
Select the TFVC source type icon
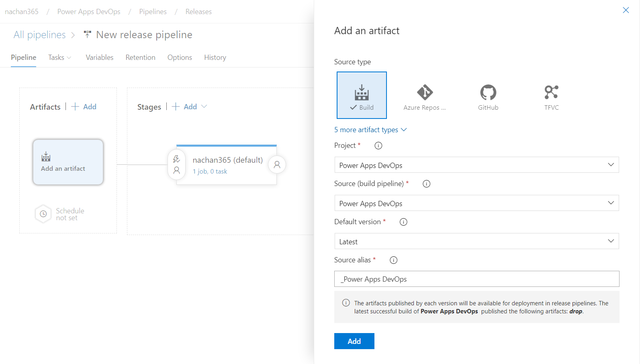click(x=551, y=97)
